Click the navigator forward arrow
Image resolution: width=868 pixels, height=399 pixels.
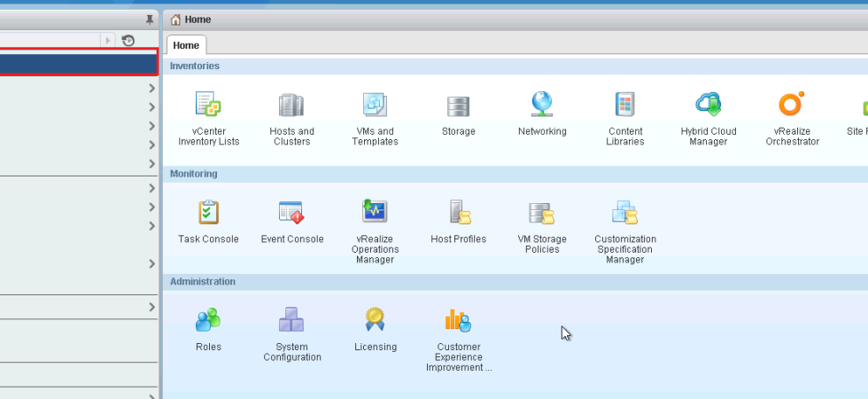pyautogui.click(x=107, y=41)
